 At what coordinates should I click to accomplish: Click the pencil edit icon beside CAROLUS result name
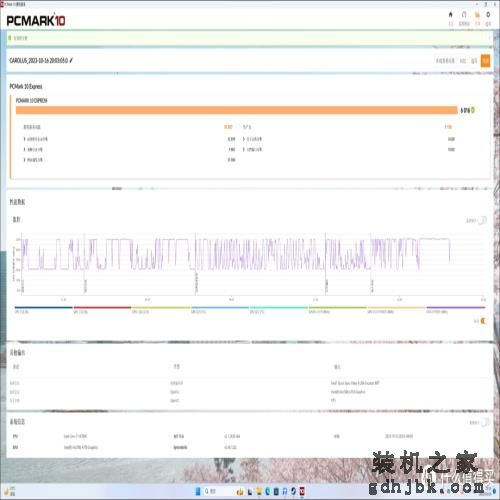click(x=71, y=60)
